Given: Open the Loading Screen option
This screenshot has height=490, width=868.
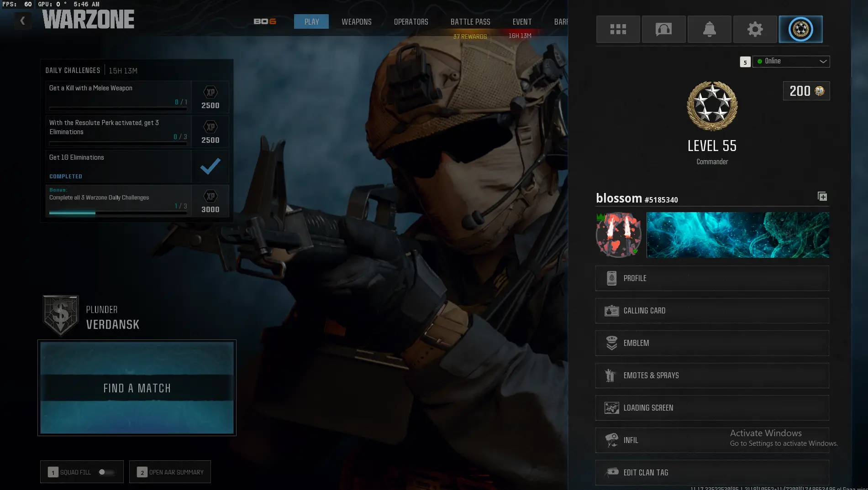Looking at the screenshot, I should point(712,408).
